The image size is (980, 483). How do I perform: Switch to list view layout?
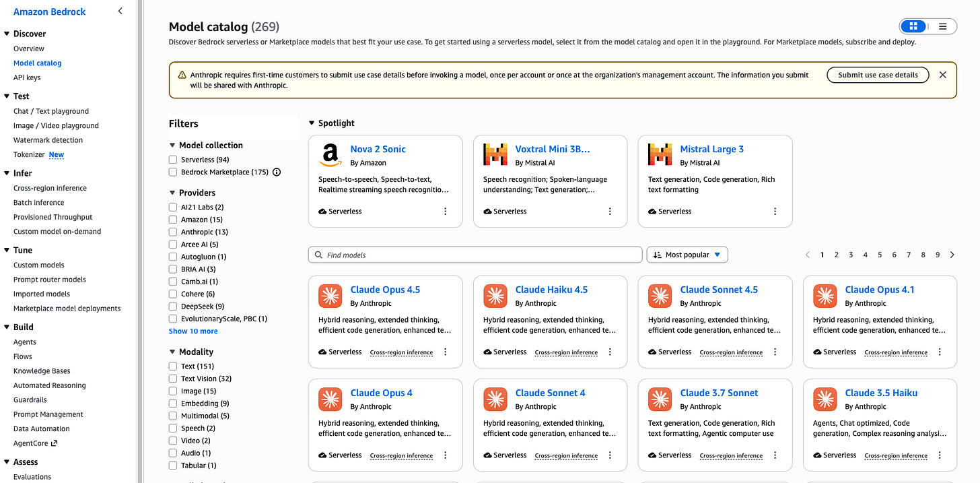coord(942,26)
